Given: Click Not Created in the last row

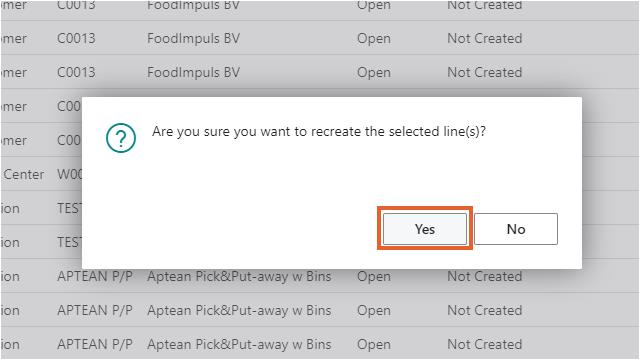Looking at the screenshot, I should (x=484, y=344).
